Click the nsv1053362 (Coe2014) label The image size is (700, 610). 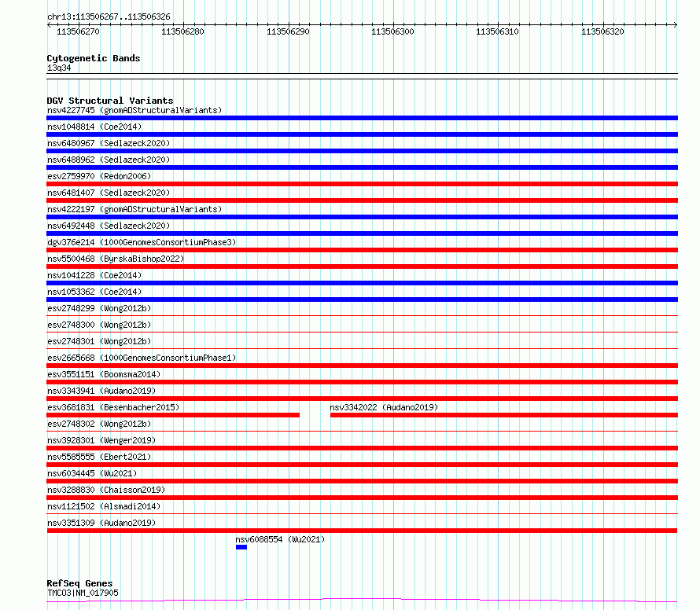click(x=94, y=292)
